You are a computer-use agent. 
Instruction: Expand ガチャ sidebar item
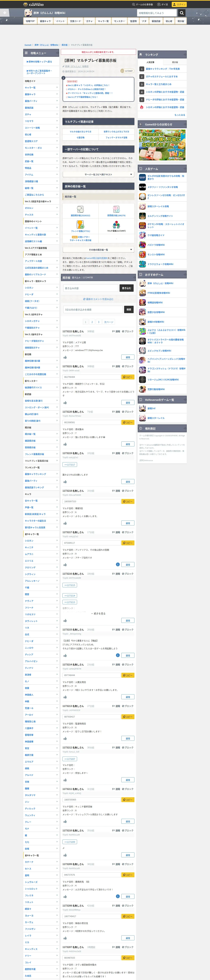tap(41, 114)
